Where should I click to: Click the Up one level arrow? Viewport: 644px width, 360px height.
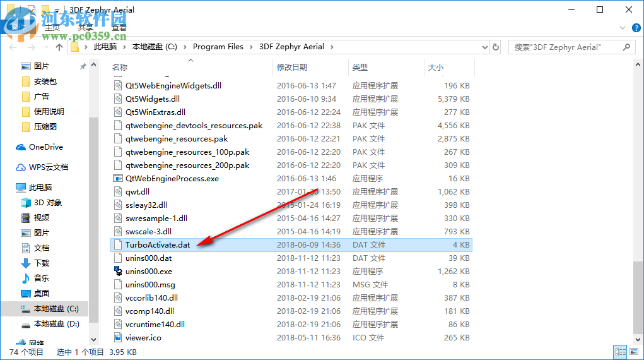(59, 47)
